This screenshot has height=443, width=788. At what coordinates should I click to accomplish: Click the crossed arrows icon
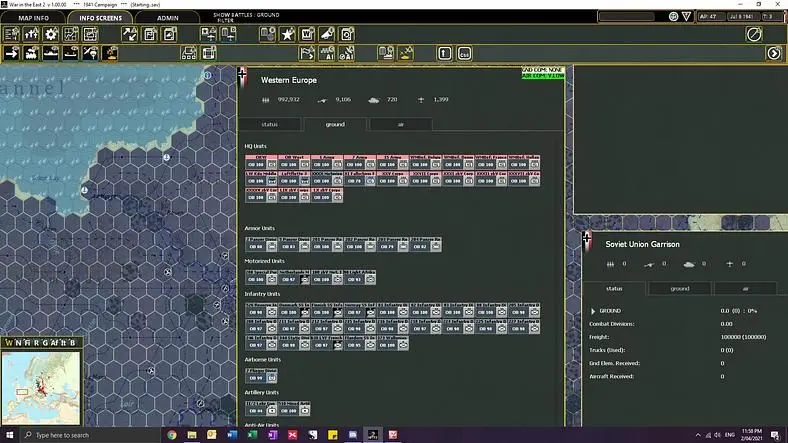pyautogui.click(x=130, y=34)
